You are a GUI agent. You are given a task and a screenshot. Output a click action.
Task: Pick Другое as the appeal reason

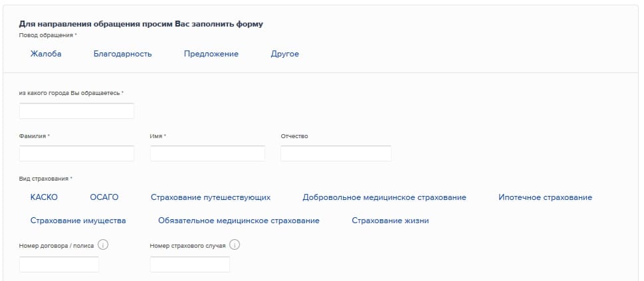click(285, 54)
